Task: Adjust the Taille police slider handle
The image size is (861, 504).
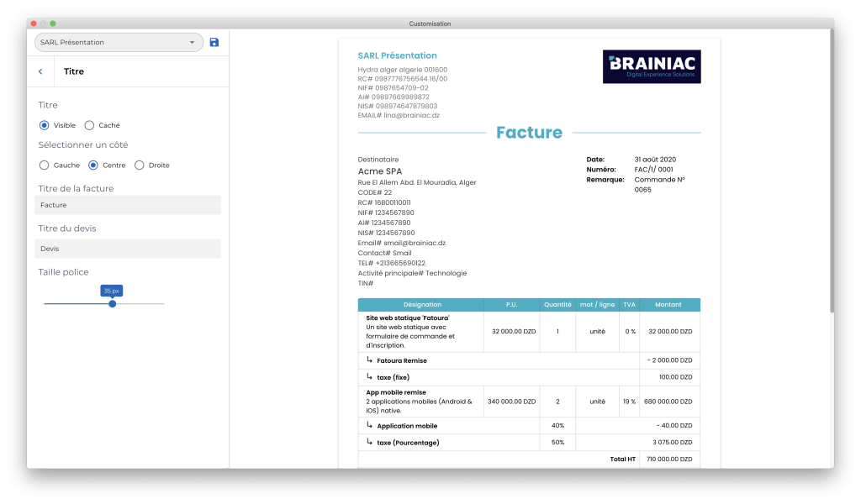Action: pyautogui.click(x=112, y=302)
